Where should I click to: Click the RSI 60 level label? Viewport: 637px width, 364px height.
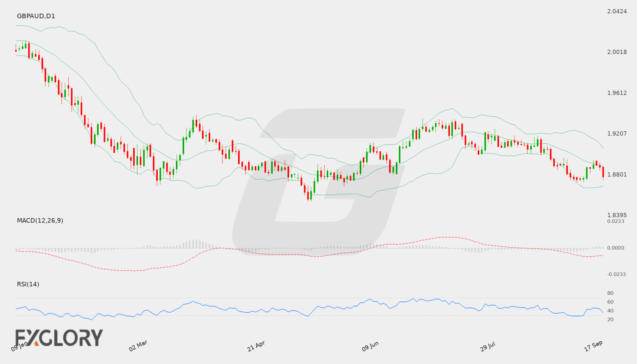click(x=610, y=302)
